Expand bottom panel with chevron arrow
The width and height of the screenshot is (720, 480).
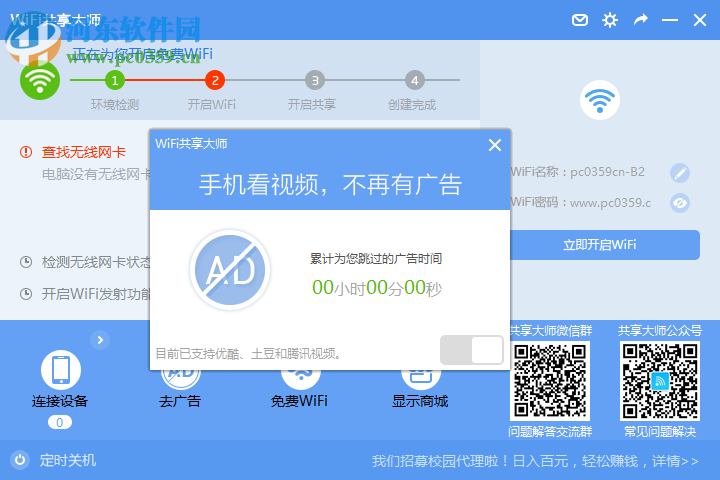100,340
